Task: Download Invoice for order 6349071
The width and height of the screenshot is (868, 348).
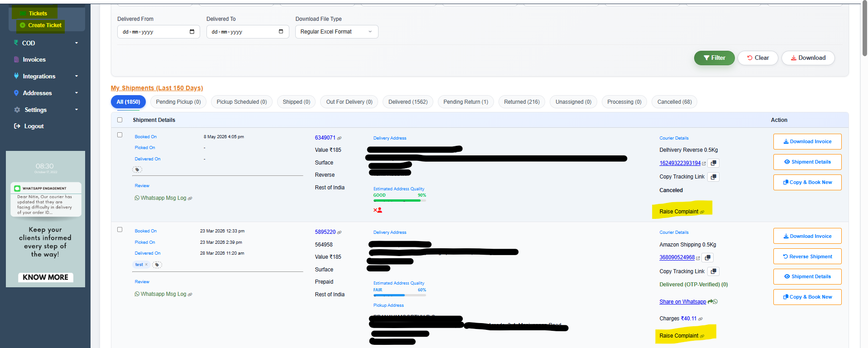Action: 807,141
